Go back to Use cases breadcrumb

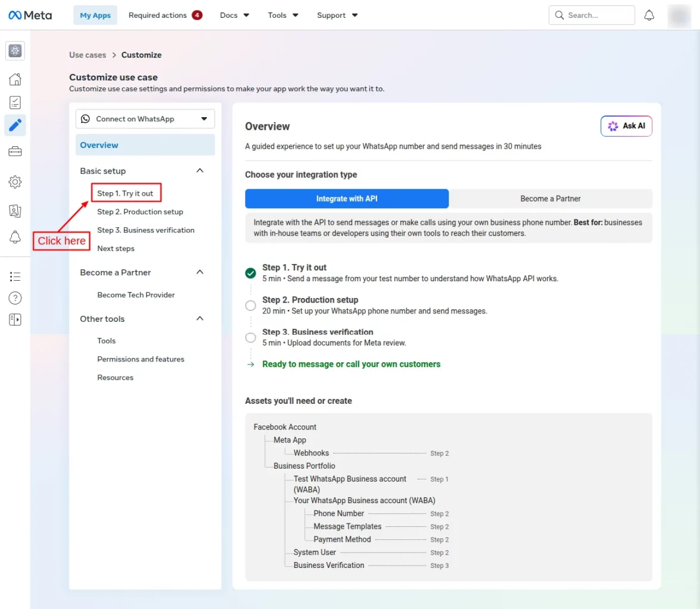[87, 55]
